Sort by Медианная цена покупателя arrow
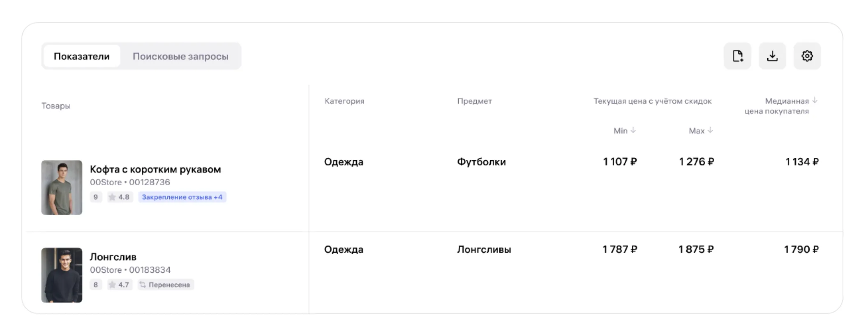The height and width of the screenshot is (336, 868). (x=815, y=100)
